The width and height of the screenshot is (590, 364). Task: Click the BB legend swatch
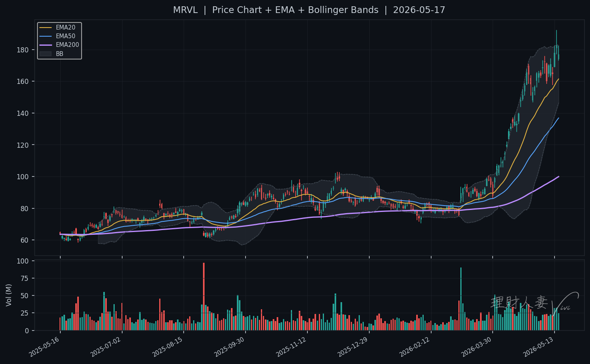pos(45,54)
